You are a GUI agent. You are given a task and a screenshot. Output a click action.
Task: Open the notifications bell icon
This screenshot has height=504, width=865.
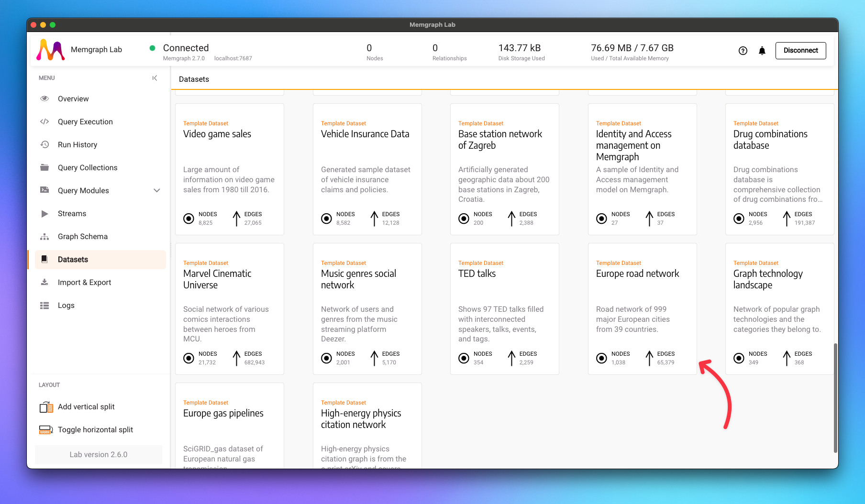point(762,51)
